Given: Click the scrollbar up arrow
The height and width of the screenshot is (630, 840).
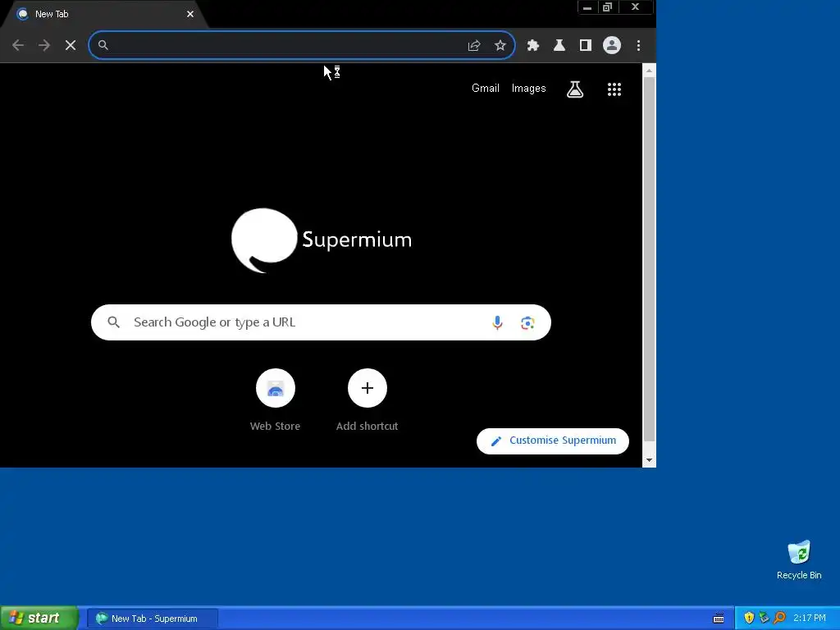Looking at the screenshot, I should point(649,71).
